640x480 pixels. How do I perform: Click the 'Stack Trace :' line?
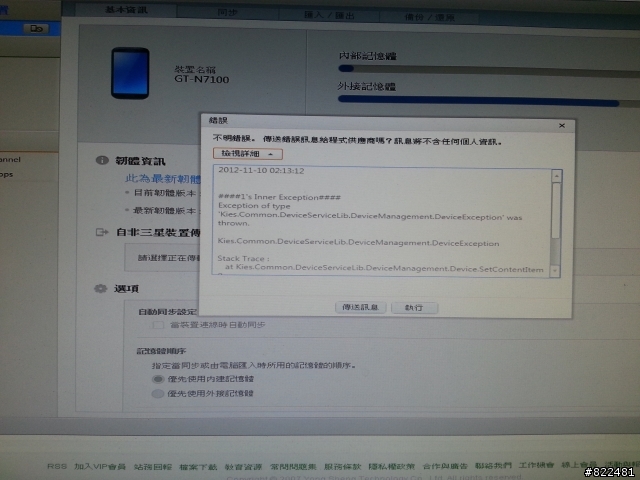(x=243, y=258)
